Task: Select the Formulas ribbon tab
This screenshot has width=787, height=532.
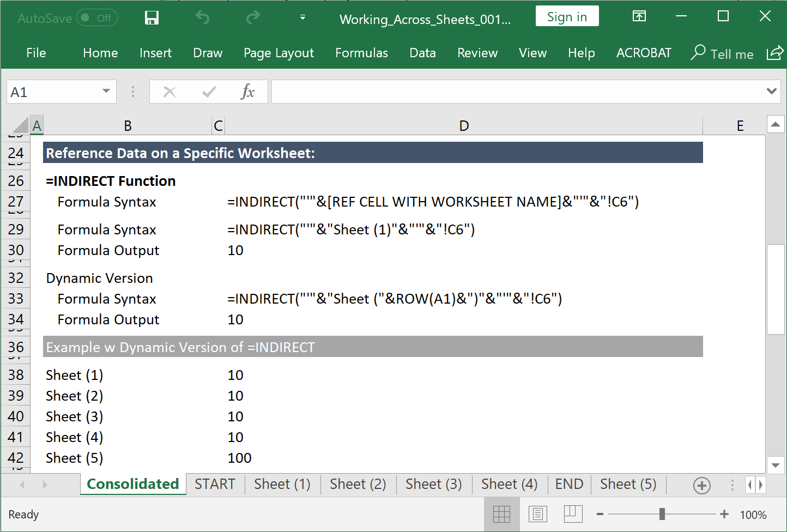Action: pyautogui.click(x=361, y=53)
